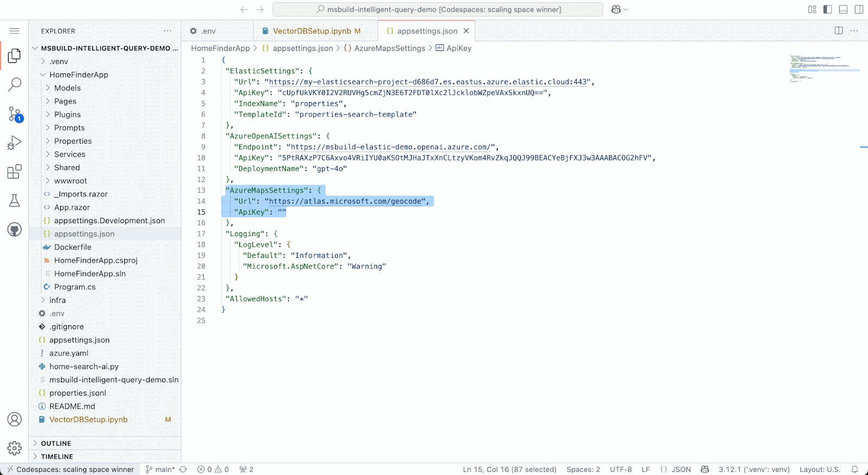Open the Search view in activity bar
Viewport: 868px width, 475px height.
tap(15, 84)
